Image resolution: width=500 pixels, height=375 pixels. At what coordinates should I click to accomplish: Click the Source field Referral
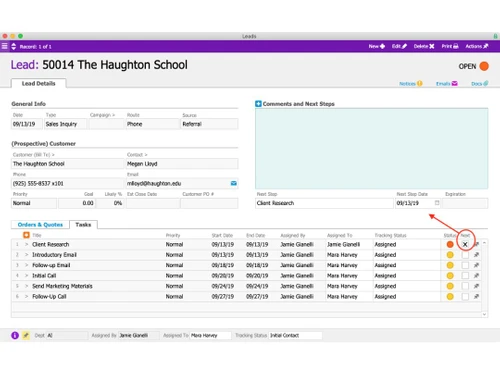tap(209, 124)
